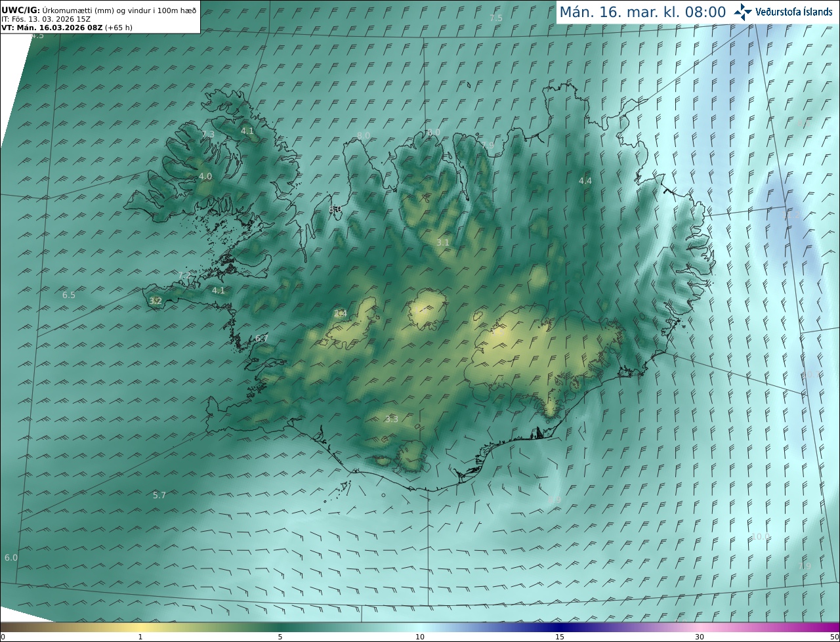This screenshot has width=840, height=642.
Task: Click the 7.5 value on the map
Action: pos(496,18)
